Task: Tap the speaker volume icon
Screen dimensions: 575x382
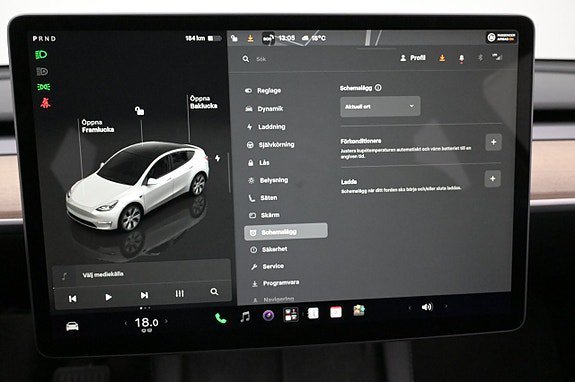Action: pos(427,307)
